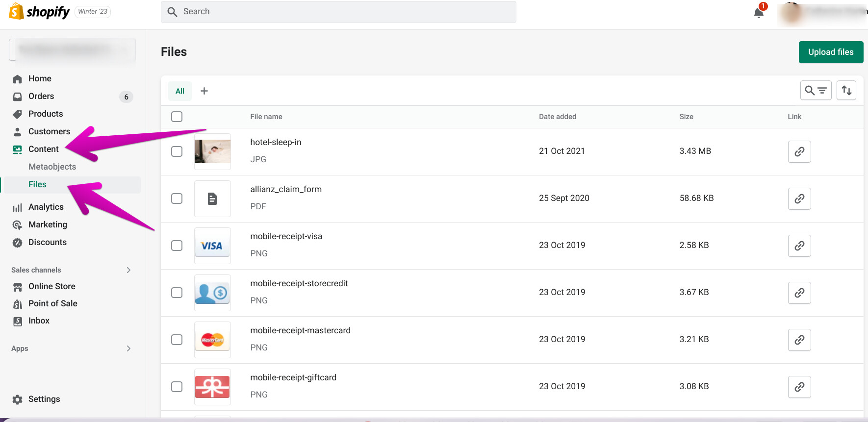
Task: Copy link for allianz_claim_form PDF
Action: tap(799, 199)
